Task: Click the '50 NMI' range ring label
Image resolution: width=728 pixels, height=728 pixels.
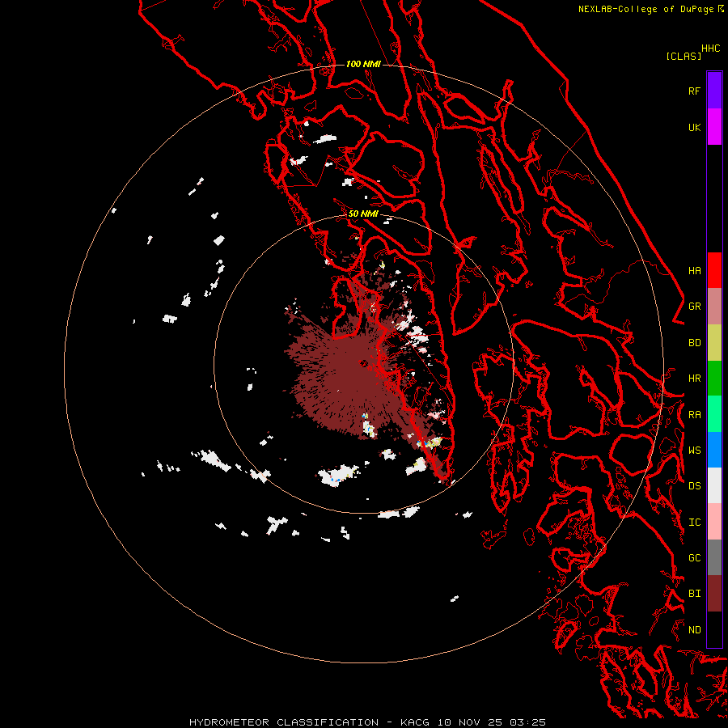Action: pyautogui.click(x=363, y=214)
